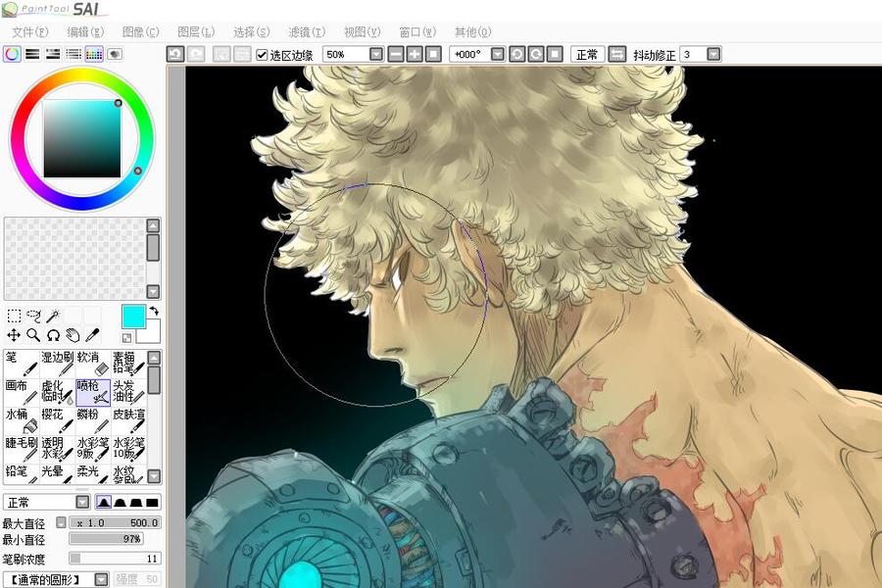Viewport: 882px width, 588px height.
Task: Toggle the color wheel panel icon
Action: click(12, 54)
